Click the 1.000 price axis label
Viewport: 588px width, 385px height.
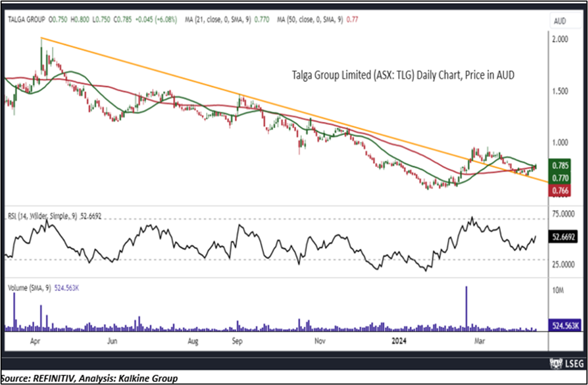click(x=560, y=143)
